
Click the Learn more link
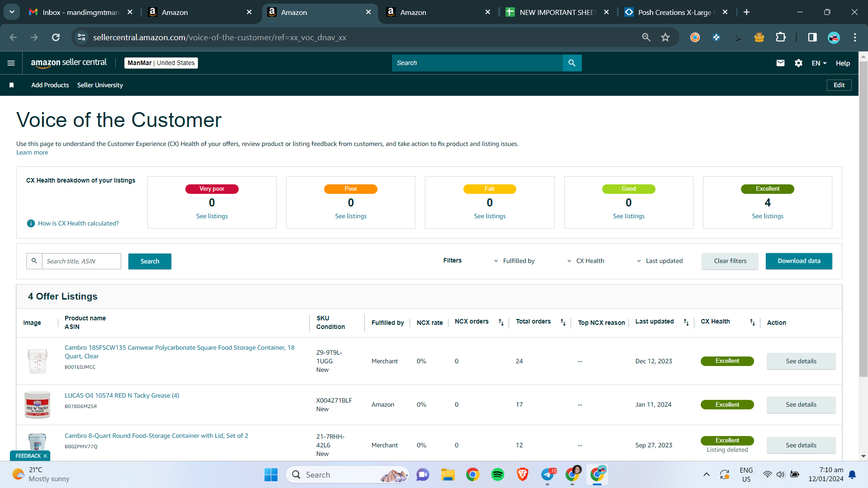coord(32,152)
